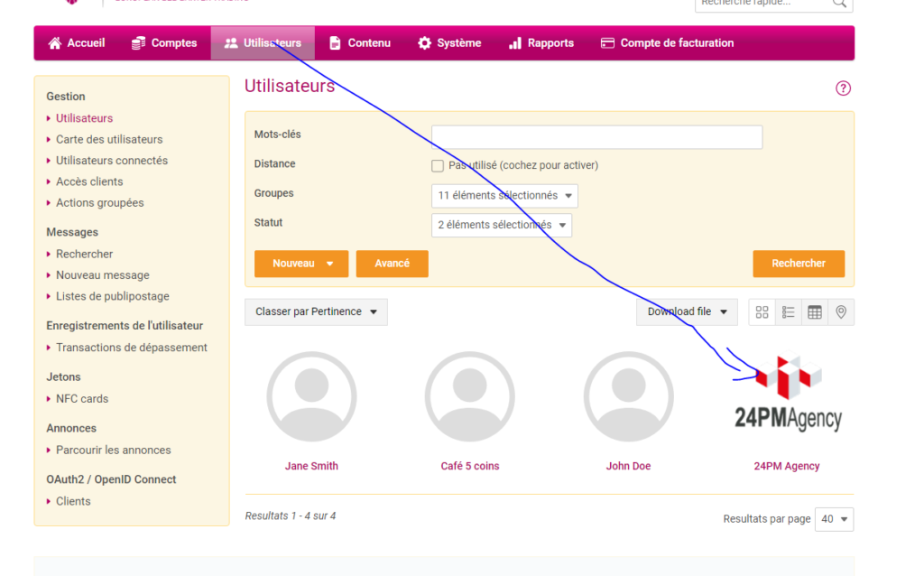Open Café 5 coins profile link
The image size is (924, 576).
[x=469, y=466]
